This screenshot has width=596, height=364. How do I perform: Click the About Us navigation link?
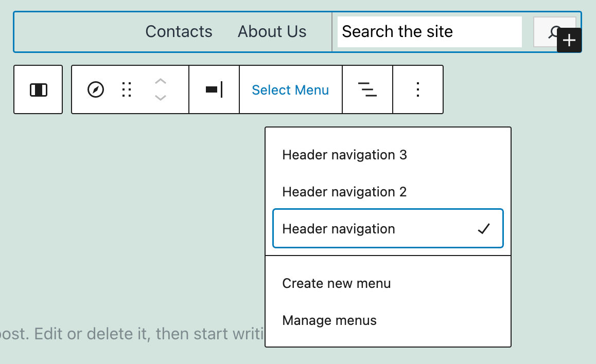click(x=272, y=32)
